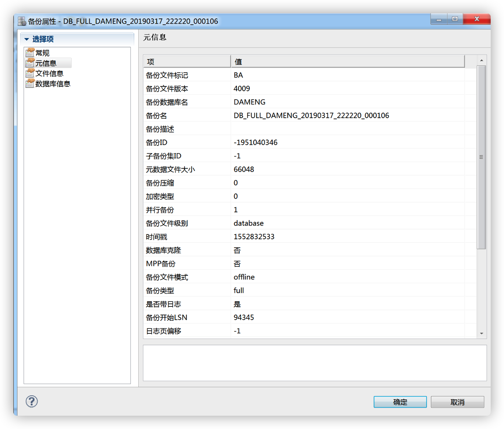
Task: Select the value 1552832533
Action: (x=254, y=237)
